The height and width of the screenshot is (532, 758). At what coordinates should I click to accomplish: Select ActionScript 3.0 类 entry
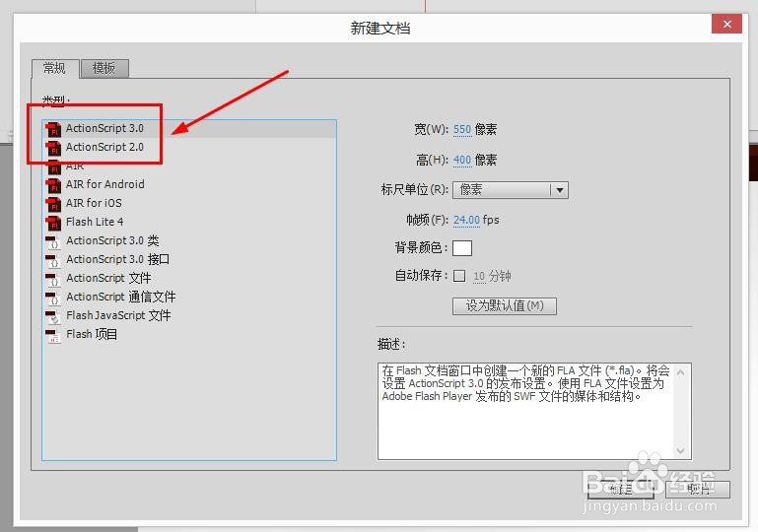coord(189,241)
